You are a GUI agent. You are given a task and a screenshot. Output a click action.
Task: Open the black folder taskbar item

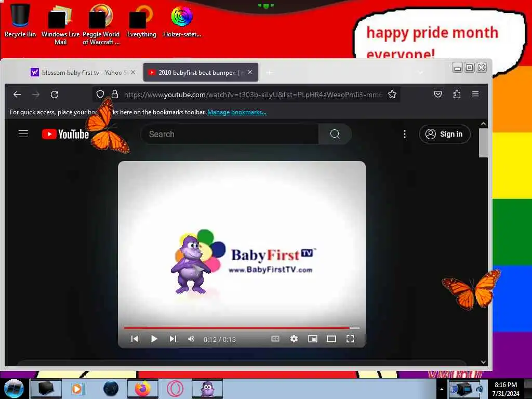[46, 389]
